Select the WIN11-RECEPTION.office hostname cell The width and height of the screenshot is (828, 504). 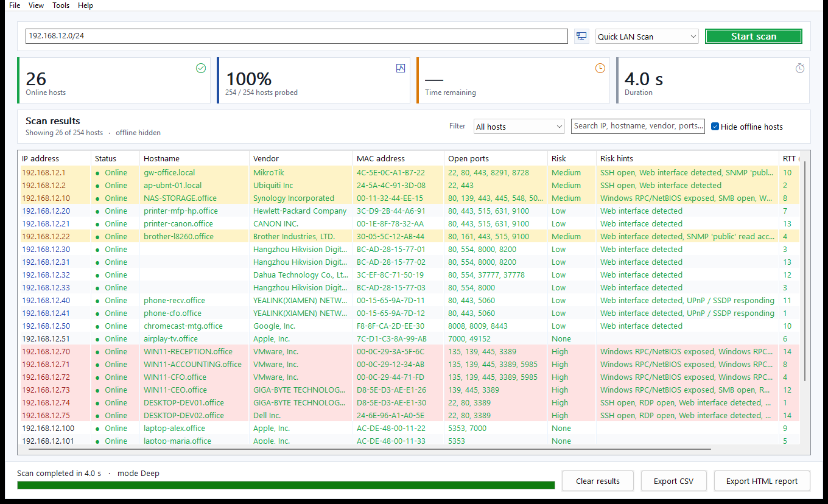tap(194, 351)
